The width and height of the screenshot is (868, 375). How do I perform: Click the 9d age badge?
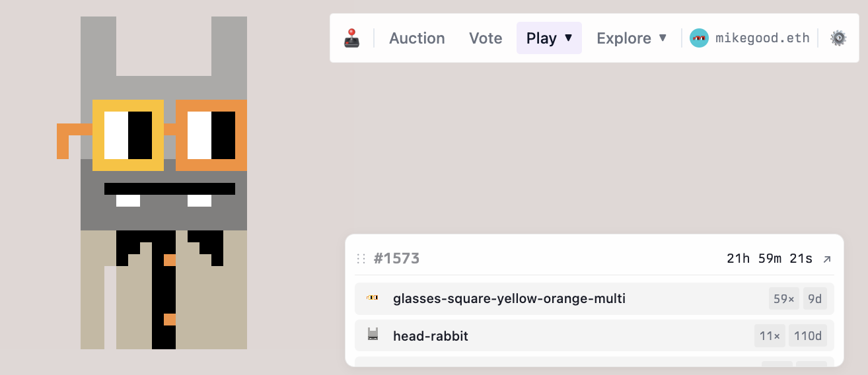815,299
